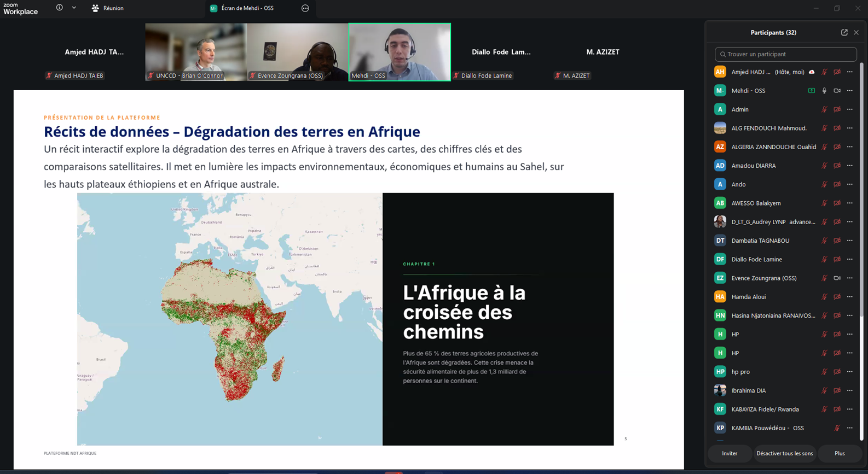
Task: Open the Plus menu button
Action: tap(840, 453)
